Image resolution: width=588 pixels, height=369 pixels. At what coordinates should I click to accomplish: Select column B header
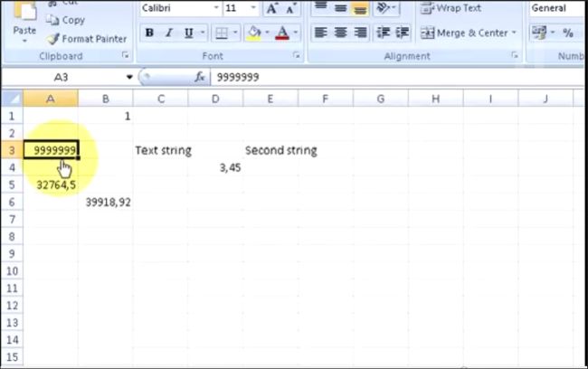point(105,99)
